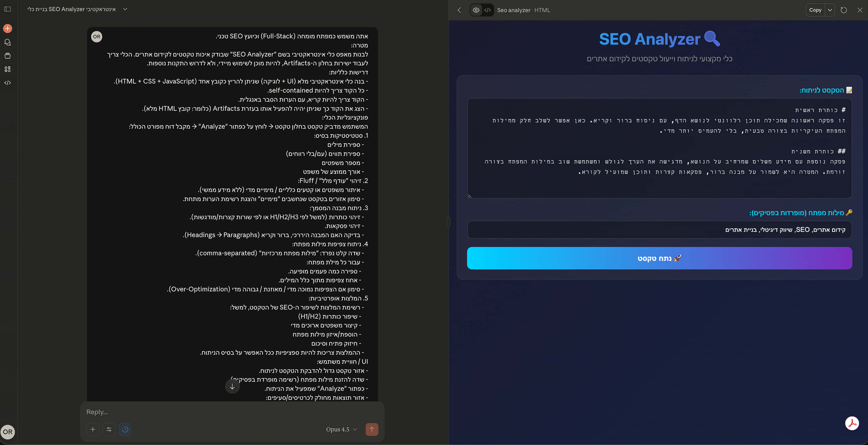Go back in artifact panel
This screenshot has height=445, width=868.
pos(459,10)
